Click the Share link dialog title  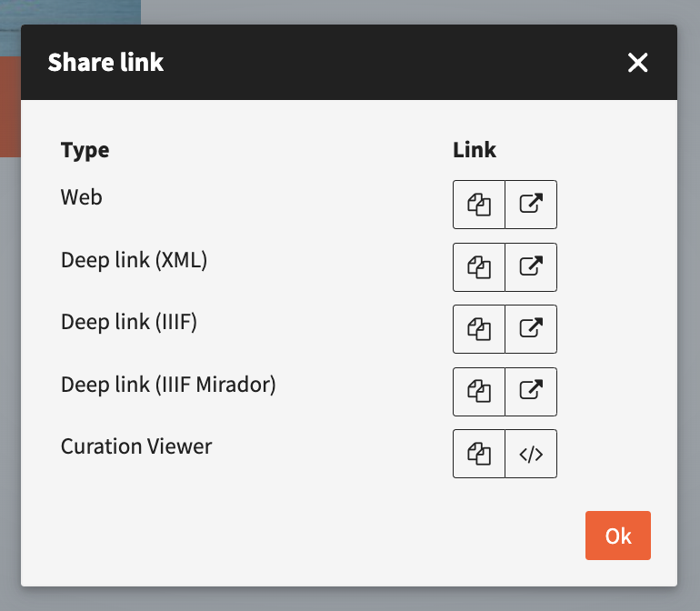pyautogui.click(x=105, y=63)
